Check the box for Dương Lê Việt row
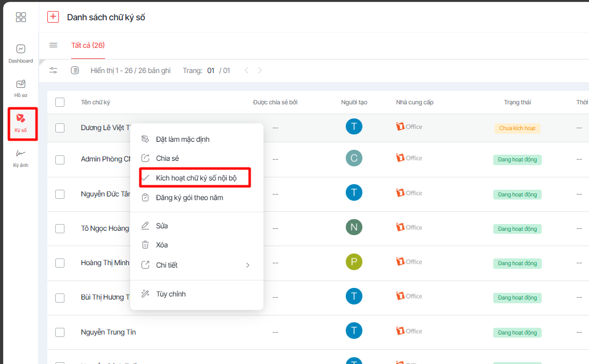The height and width of the screenshot is (364, 589). click(x=60, y=128)
